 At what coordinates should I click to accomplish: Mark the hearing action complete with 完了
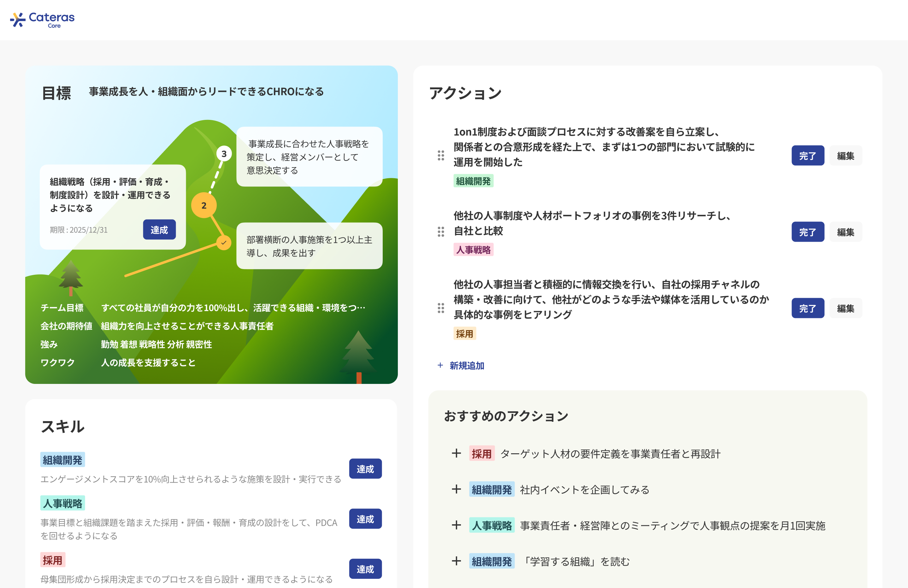(808, 308)
